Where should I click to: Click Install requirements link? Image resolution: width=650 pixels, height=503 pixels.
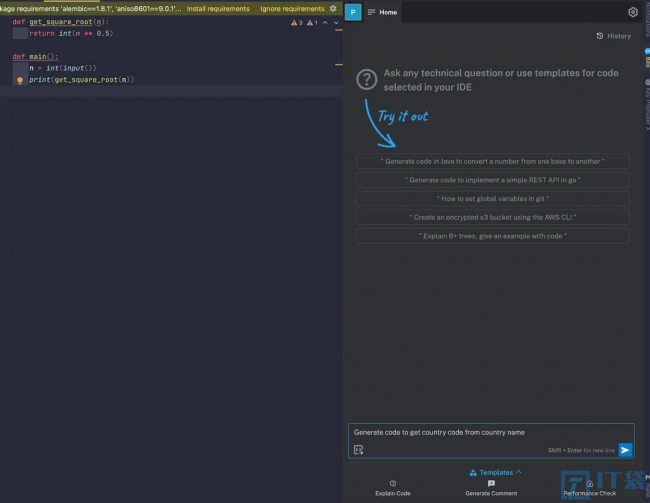[x=218, y=8]
